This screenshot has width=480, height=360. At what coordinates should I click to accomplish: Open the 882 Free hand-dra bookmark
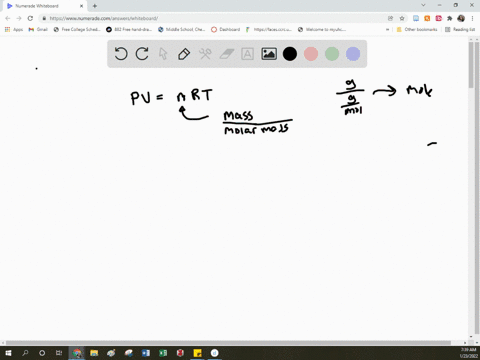pos(129,29)
